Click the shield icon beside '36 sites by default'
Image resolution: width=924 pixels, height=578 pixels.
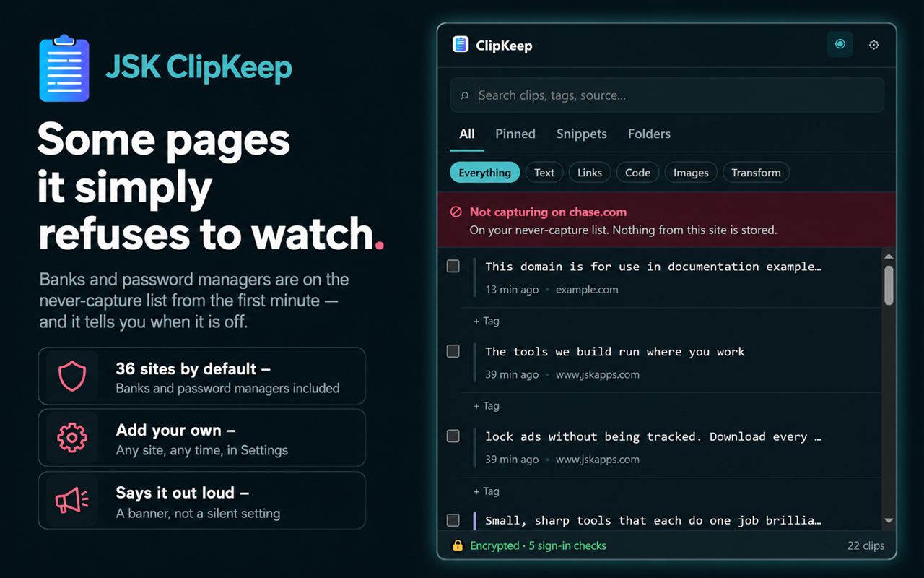click(71, 376)
